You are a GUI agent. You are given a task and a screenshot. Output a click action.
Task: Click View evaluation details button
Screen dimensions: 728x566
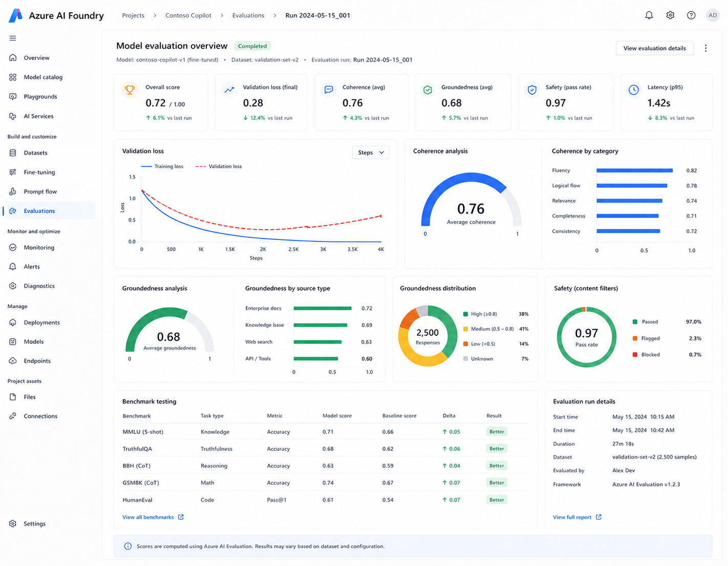click(x=654, y=48)
